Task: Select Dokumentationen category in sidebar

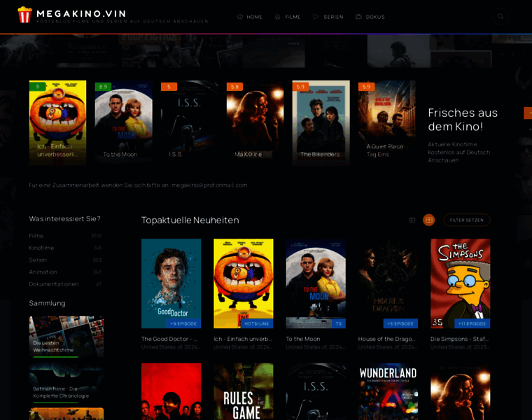Action: click(65, 284)
